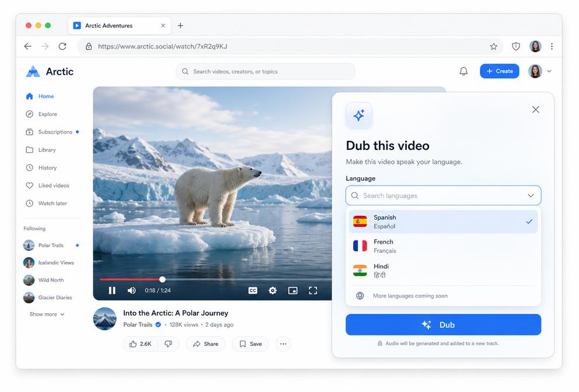The height and width of the screenshot is (392, 579).
Task: Select Spanish language option
Action: click(443, 222)
